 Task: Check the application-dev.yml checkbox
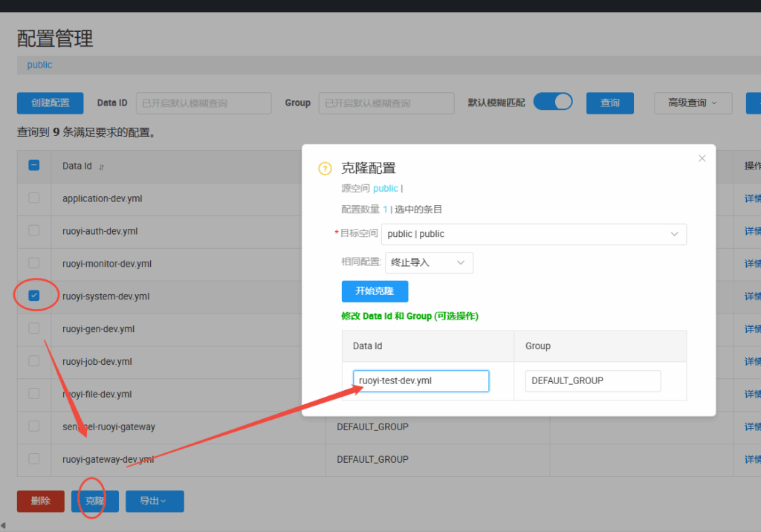pos(34,198)
